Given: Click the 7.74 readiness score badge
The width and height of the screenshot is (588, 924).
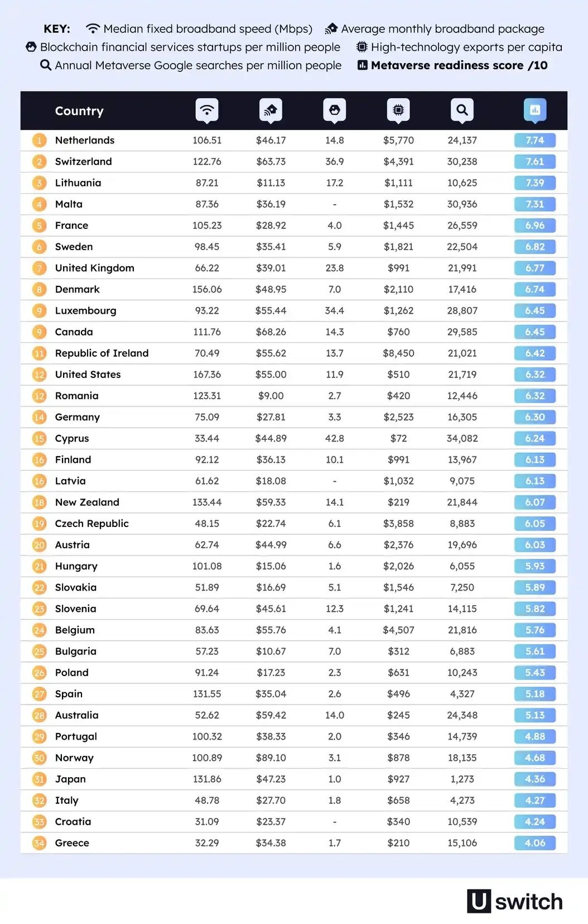Looking at the screenshot, I should [534, 140].
